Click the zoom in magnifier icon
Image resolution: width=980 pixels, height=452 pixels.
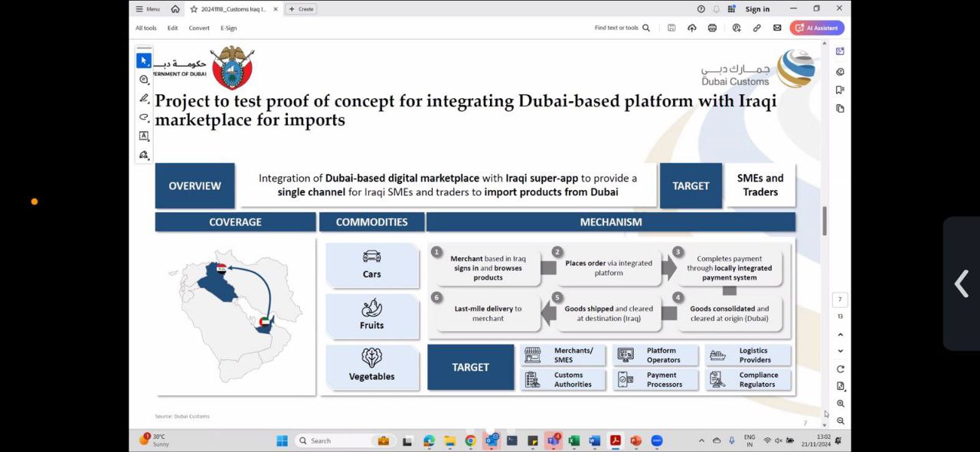[841, 404]
